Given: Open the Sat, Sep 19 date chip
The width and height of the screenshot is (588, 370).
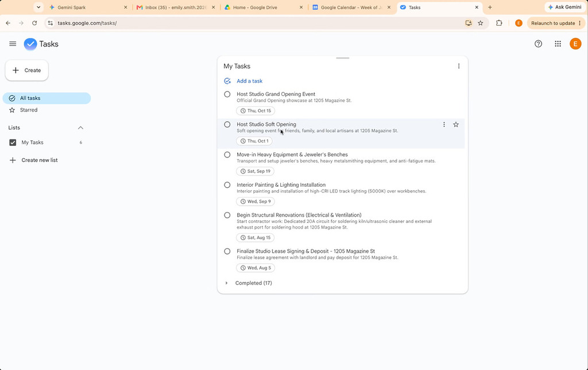Looking at the screenshot, I should click(x=255, y=171).
